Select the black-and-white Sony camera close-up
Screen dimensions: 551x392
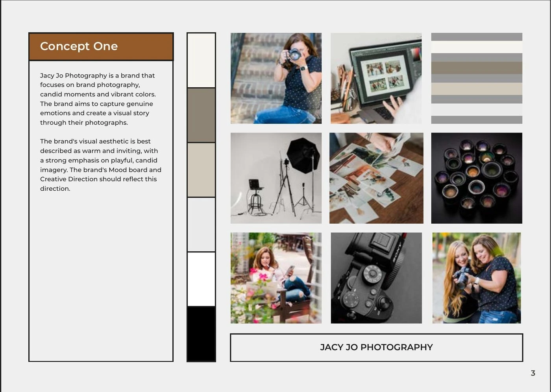click(376, 278)
